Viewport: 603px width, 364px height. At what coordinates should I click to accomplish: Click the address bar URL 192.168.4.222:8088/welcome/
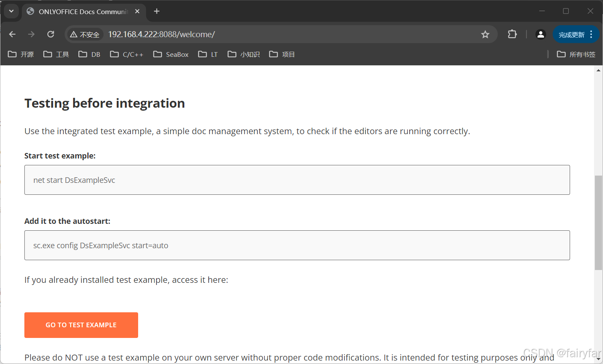click(x=161, y=34)
